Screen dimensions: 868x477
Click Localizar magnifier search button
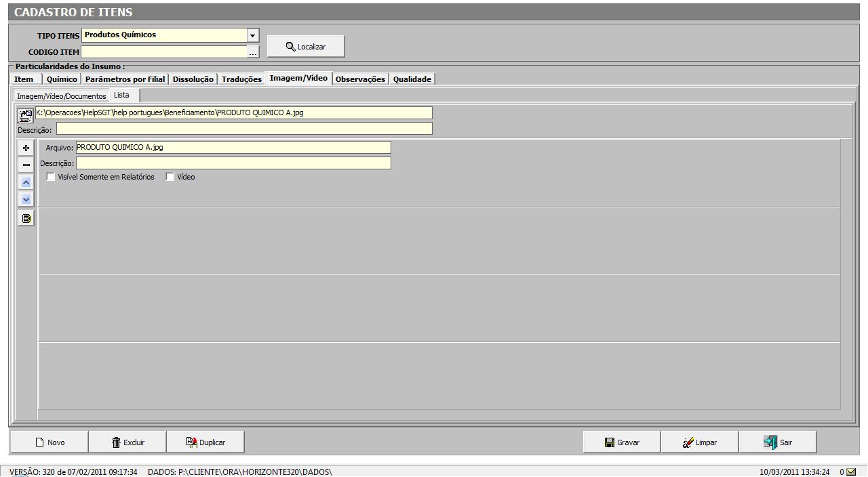(306, 47)
